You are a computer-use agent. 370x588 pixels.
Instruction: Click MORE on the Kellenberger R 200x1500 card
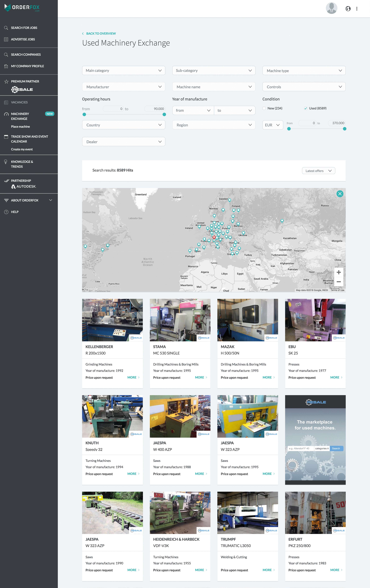coord(133,377)
